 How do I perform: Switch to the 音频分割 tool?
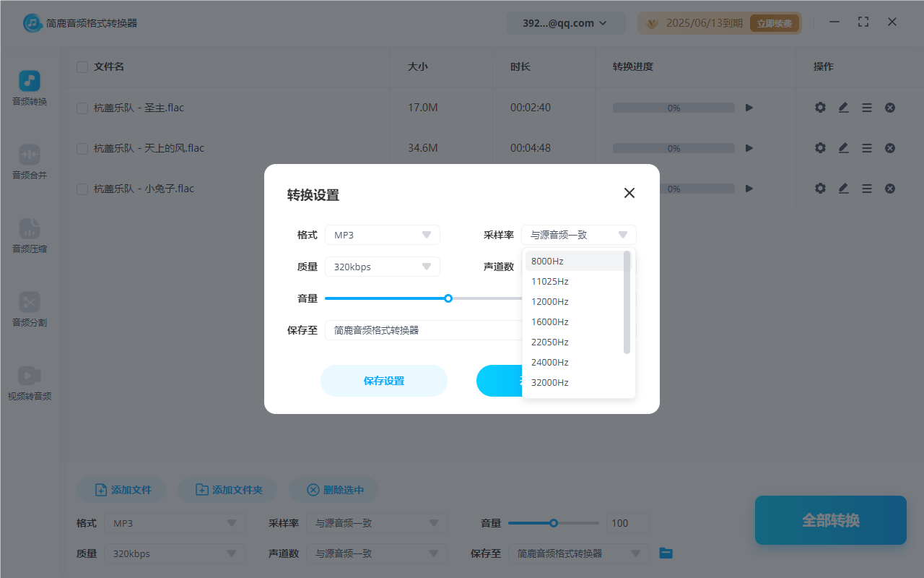point(29,311)
